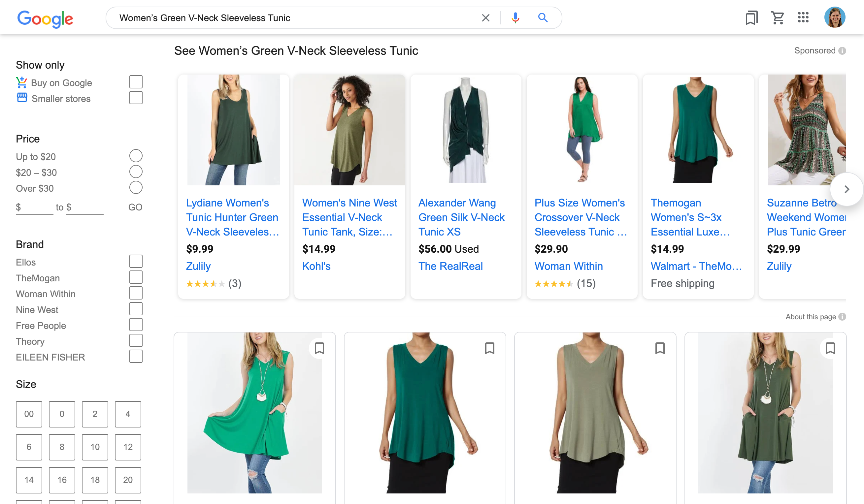Image resolution: width=864 pixels, height=504 pixels.
Task: Click the saved items bookmark icon
Action: (751, 17)
